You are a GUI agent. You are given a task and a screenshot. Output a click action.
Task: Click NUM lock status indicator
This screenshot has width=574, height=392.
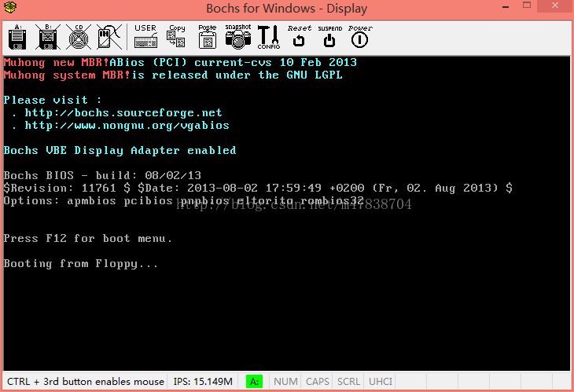(x=285, y=382)
